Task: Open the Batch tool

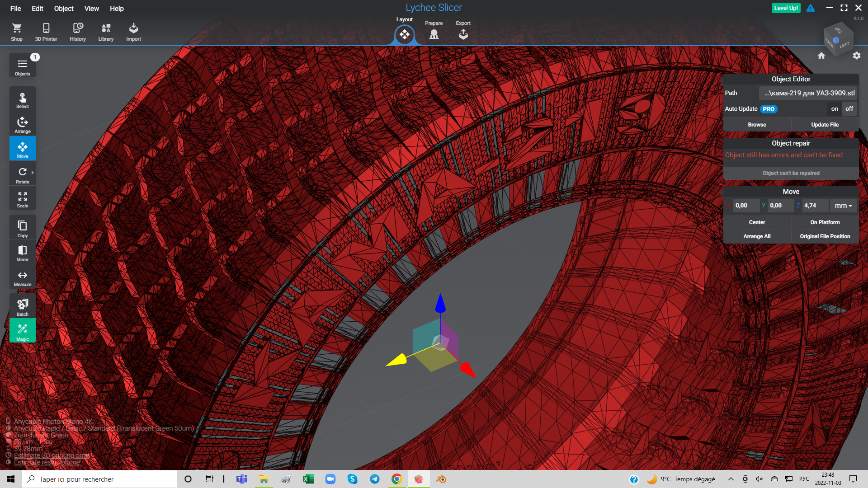Action: click(x=22, y=307)
